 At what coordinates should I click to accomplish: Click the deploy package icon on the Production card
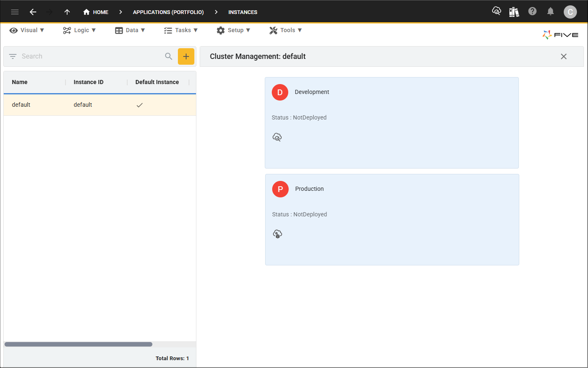(x=277, y=234)
